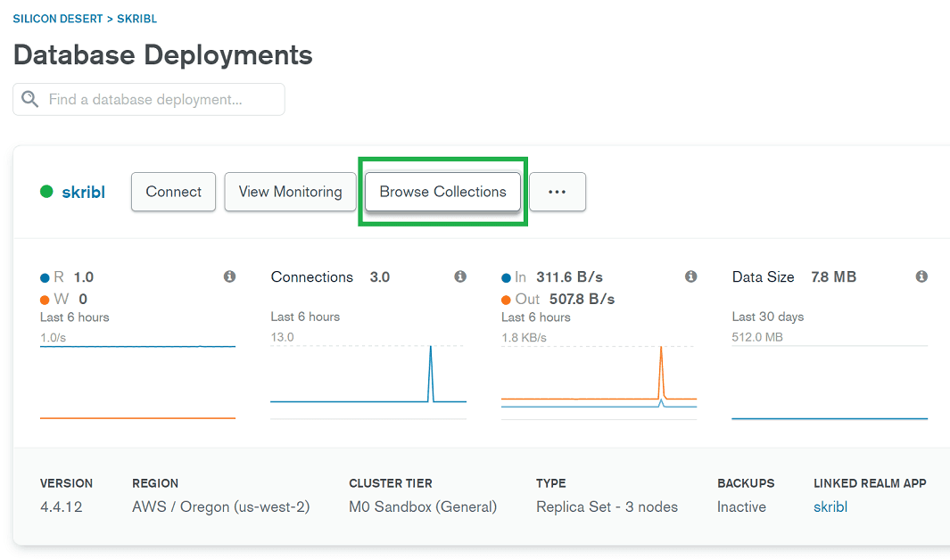Open info icon beside Connections metric
950x560 pixels.
pos(460,277)
